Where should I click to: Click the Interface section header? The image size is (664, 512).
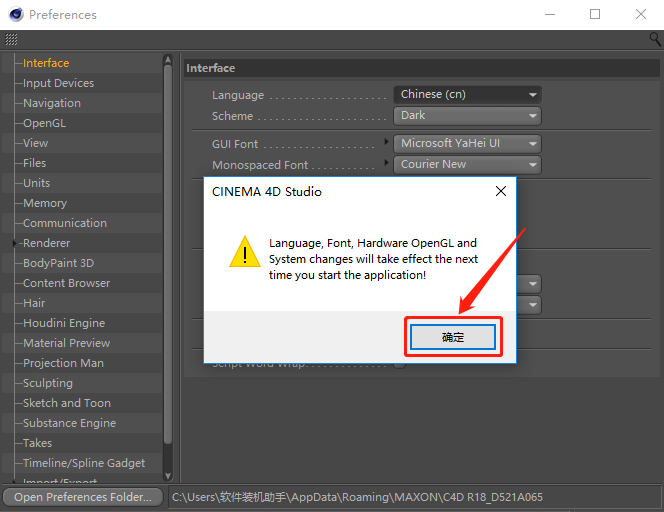click(421, 68)
